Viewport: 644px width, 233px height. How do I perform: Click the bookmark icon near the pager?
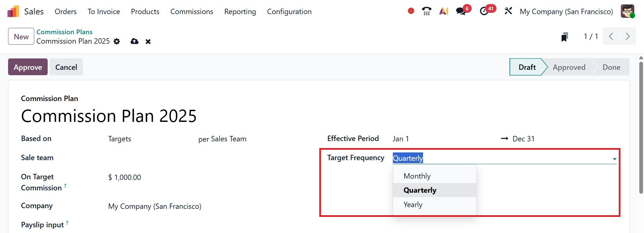[x=564, y=37]
